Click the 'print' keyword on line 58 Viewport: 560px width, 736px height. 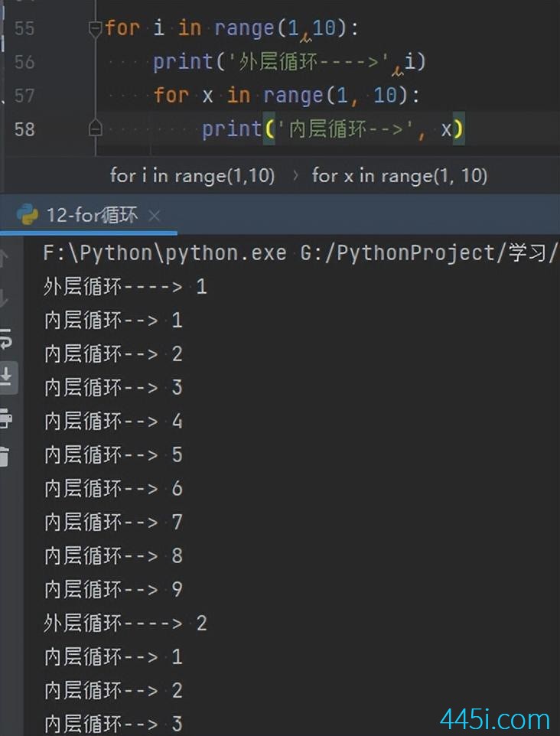coord(232,129)
